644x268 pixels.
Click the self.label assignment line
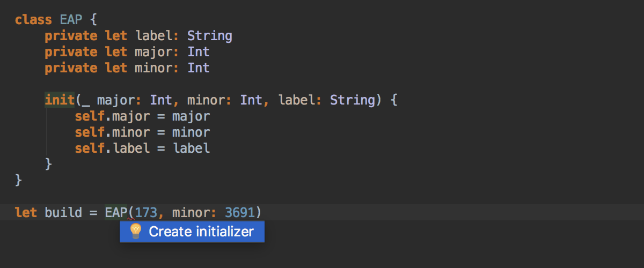(x=142, y=148)
